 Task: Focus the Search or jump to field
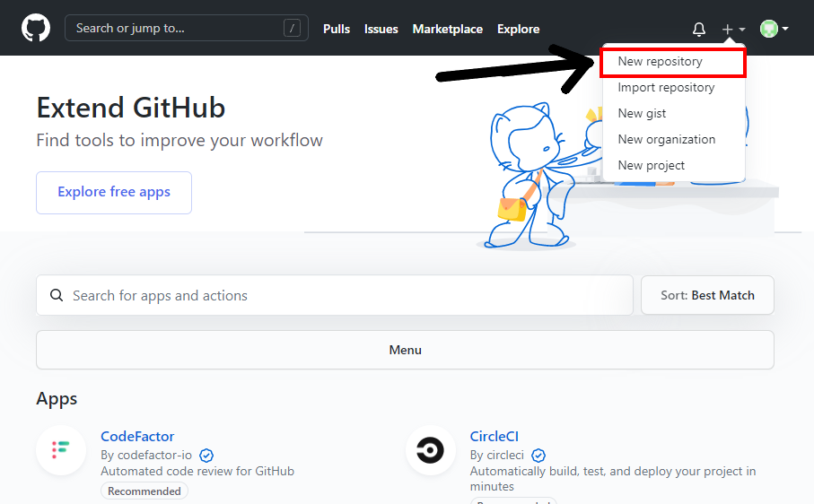187,28
